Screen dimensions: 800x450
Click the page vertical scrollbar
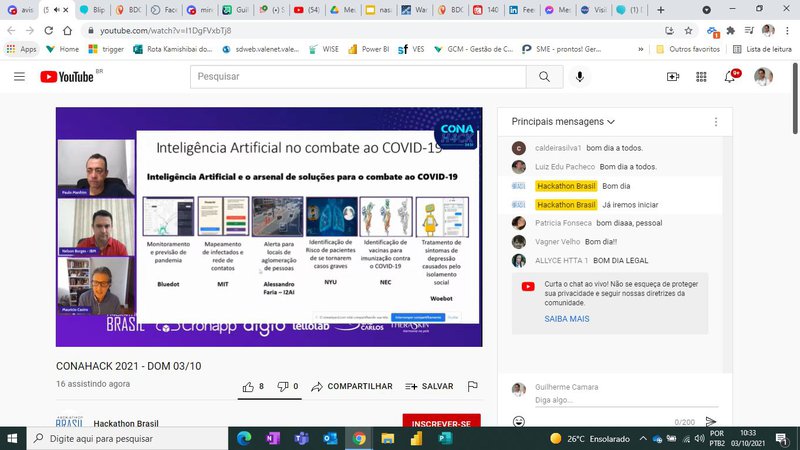point(795,98)
